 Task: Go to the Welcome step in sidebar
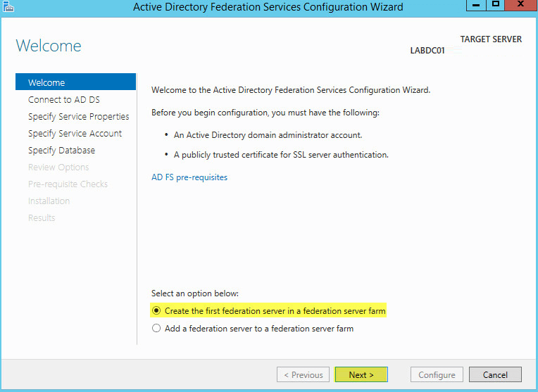pos(75,82)
